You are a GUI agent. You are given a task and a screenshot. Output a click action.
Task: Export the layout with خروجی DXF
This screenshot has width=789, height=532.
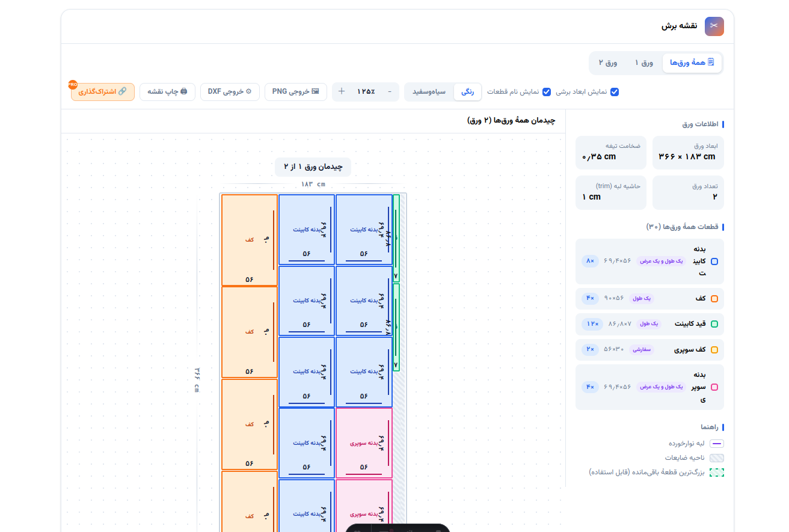click(x=230, y=91)
